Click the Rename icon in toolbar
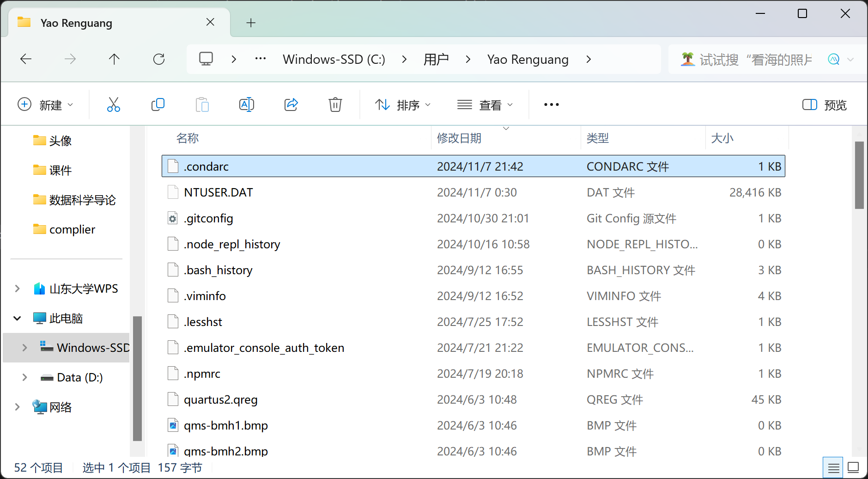Screen dimensions: 868x479 pos(247,104)
